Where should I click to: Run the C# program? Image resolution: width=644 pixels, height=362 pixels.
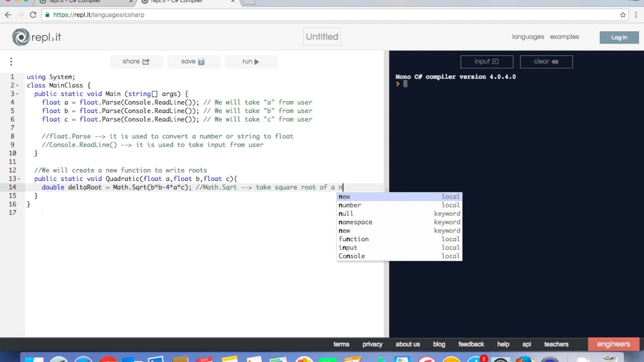click(250, 61)
